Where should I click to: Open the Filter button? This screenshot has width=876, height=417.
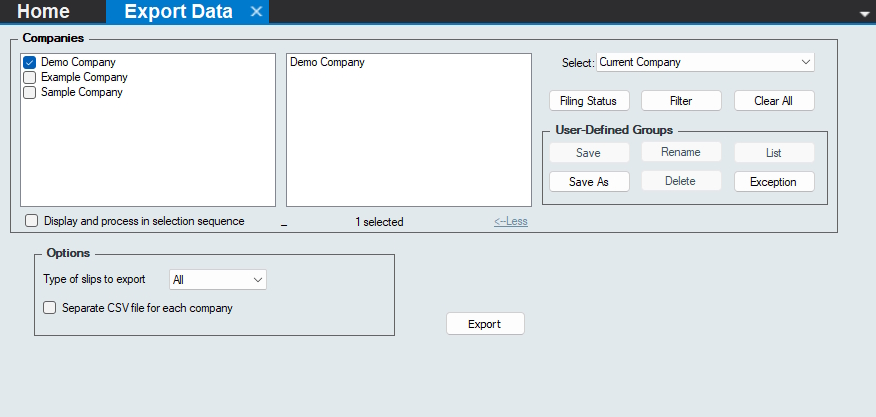681,101
